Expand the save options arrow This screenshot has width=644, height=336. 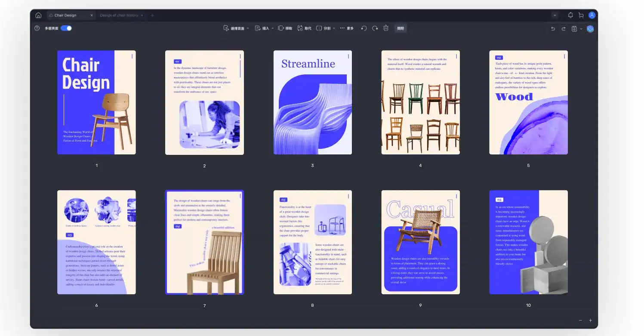[x=581, y=29]
